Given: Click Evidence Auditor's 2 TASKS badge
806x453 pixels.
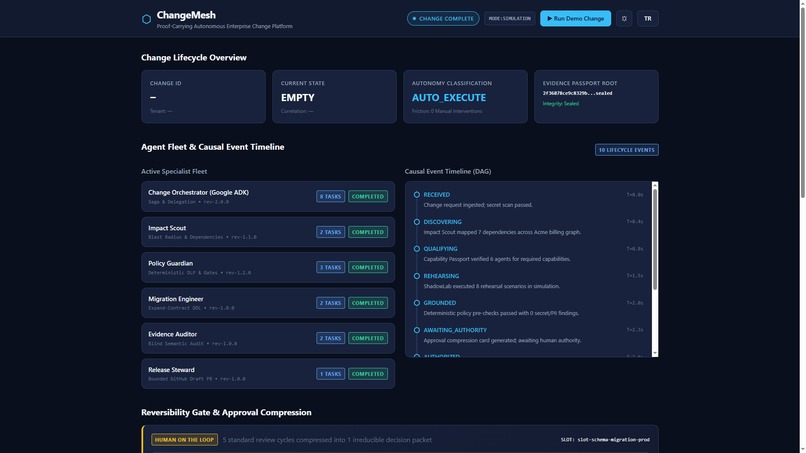Looking at the screenshot, I should click(331, 338).
